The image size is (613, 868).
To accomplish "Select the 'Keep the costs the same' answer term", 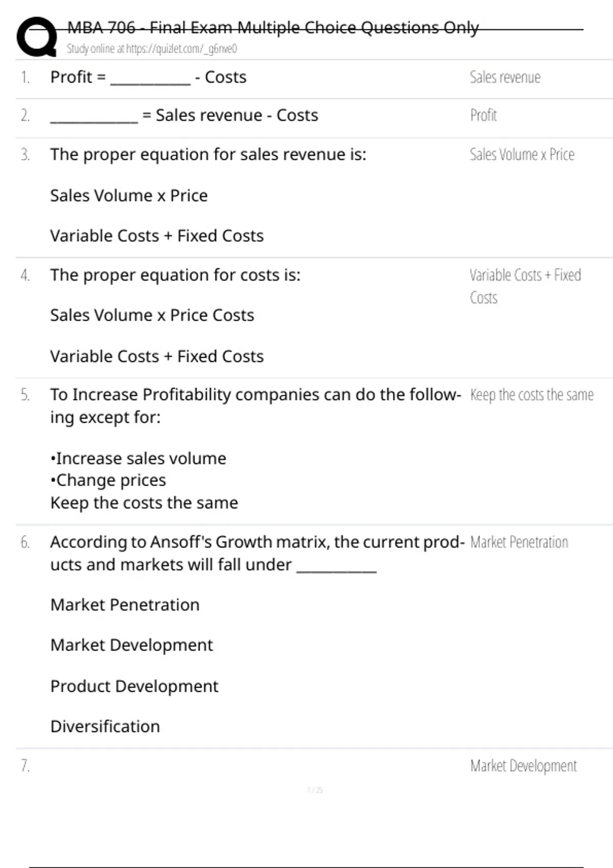I will 531,395.
